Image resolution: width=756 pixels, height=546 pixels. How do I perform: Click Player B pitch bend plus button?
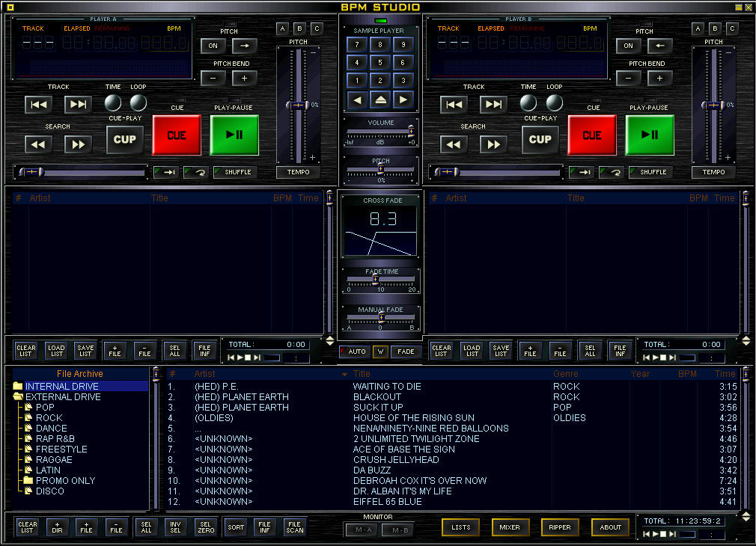coord(659,79)
